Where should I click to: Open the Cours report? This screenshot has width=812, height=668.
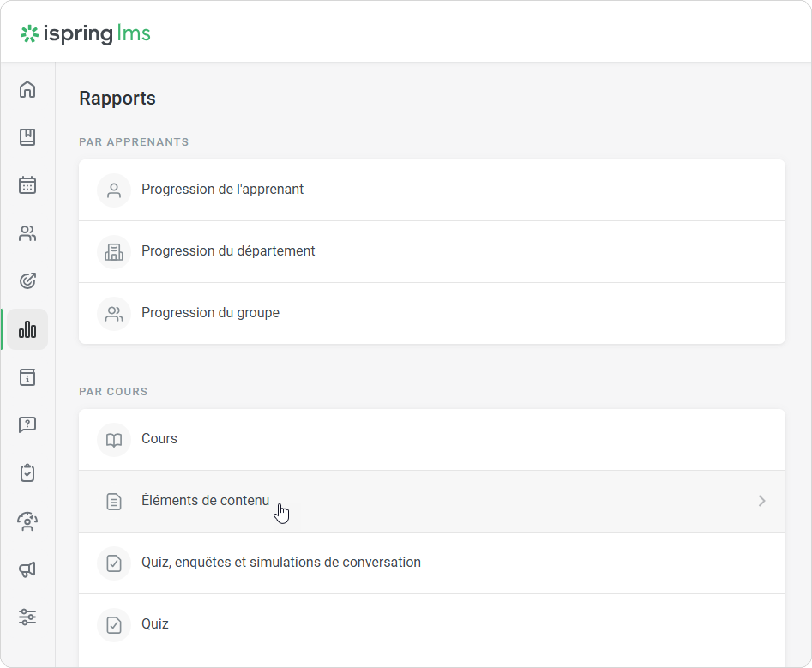pos(159,439)
